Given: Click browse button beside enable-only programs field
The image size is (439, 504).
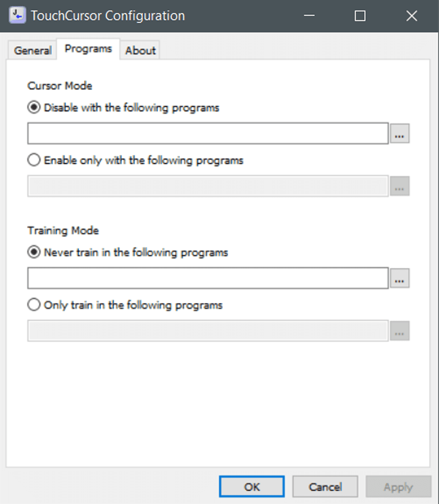Looking at the screenshot, I should pyautogui.click(x=399, y=186).
